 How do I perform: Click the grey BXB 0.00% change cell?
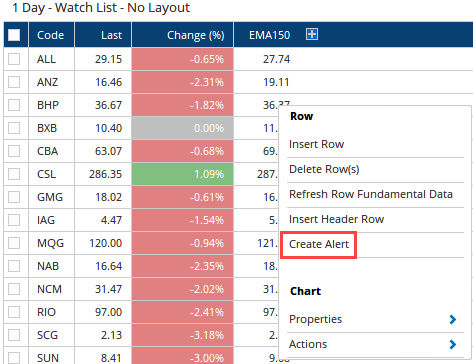point(183,128)
